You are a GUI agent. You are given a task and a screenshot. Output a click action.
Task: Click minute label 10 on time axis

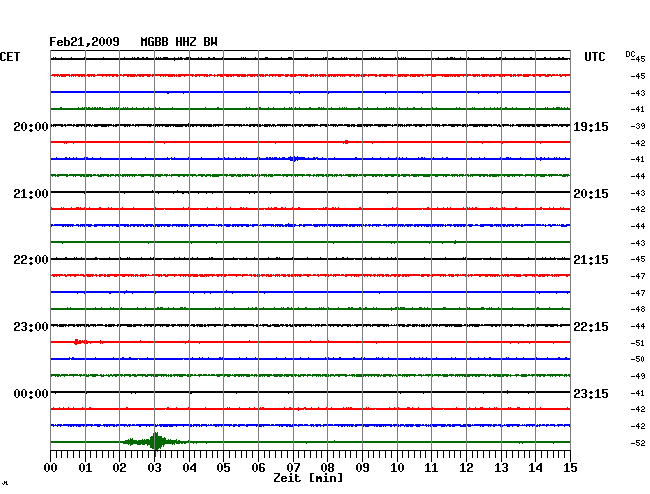point(397,467)
